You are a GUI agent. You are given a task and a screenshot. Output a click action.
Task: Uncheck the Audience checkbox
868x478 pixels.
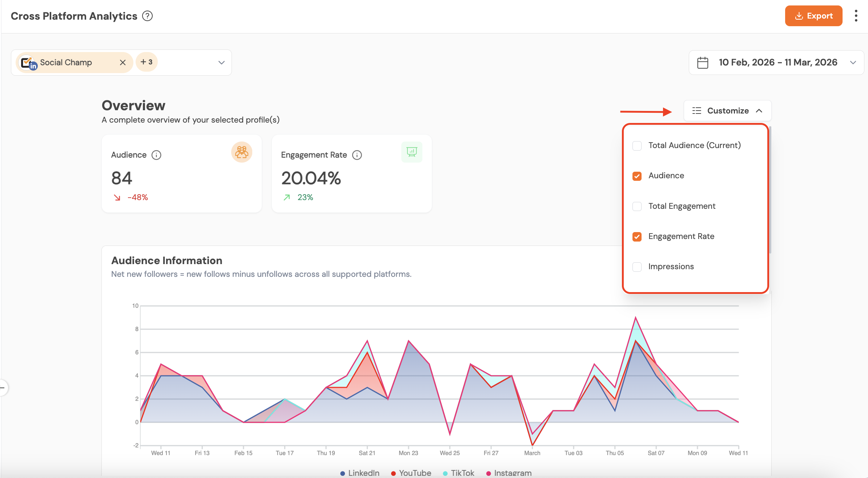(x=637, y=176)
